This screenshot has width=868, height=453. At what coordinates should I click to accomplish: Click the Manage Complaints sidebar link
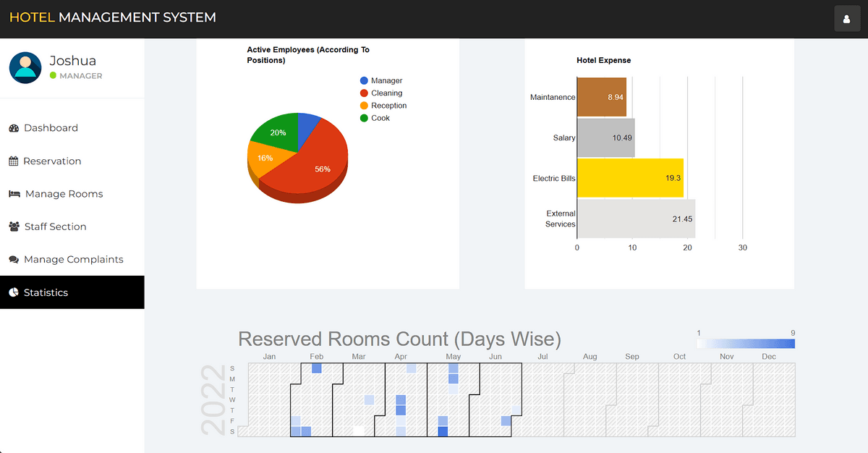pos(73,260)
